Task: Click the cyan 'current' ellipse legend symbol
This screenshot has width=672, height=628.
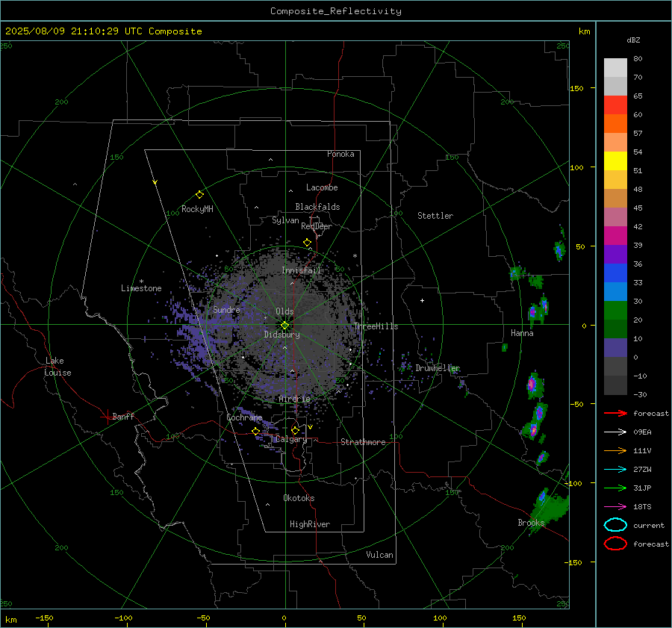Action: (x=615, y=525)
